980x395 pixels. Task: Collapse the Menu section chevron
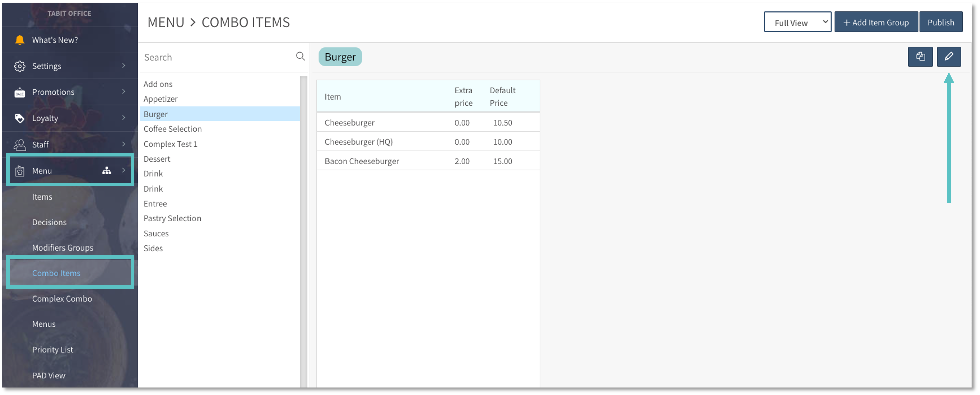pos(124,170)
